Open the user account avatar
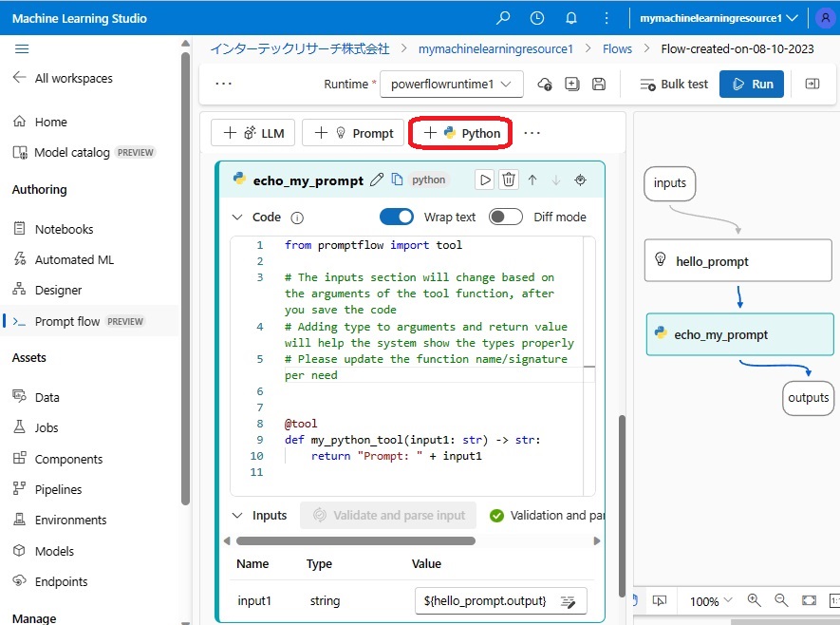Screen dimensions: 840x625 825,18
